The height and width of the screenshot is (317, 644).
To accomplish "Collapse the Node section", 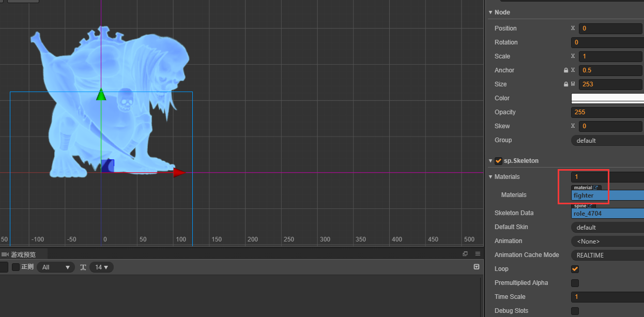I will [490, 12].
